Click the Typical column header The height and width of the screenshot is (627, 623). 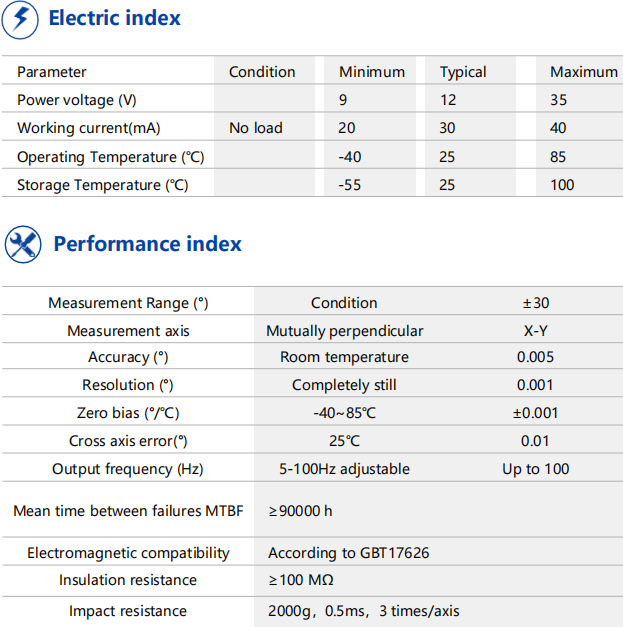[x=463, y=72]
